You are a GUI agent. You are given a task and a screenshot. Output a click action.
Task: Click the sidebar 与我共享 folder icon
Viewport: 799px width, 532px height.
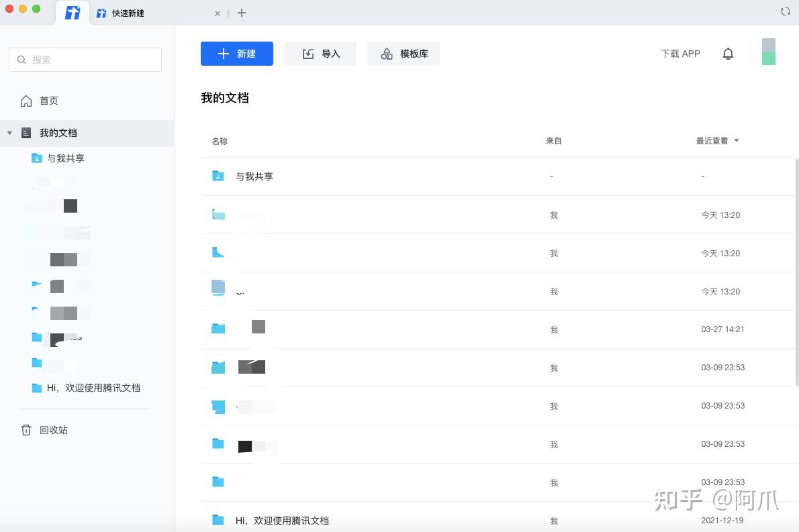37,158
